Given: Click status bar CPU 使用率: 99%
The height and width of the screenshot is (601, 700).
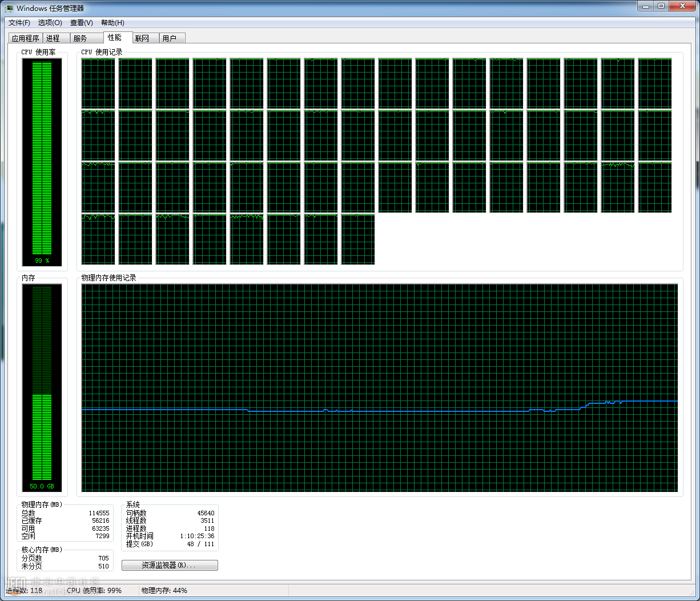Looking at the screenshot, I should click(x=94, y=591).
